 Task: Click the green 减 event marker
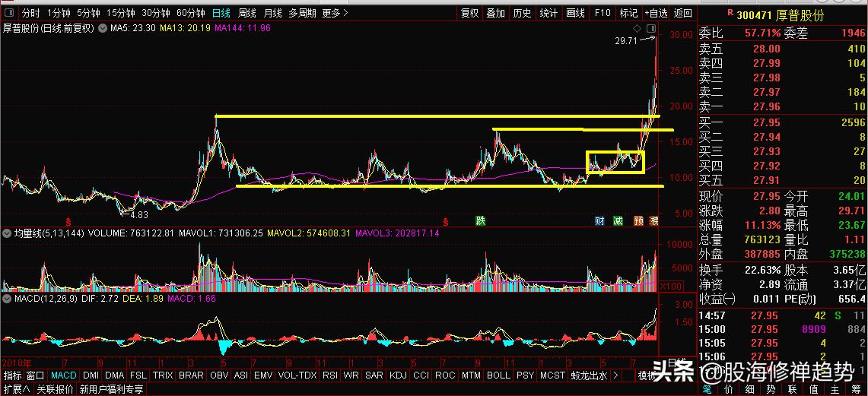coord(618,220)
